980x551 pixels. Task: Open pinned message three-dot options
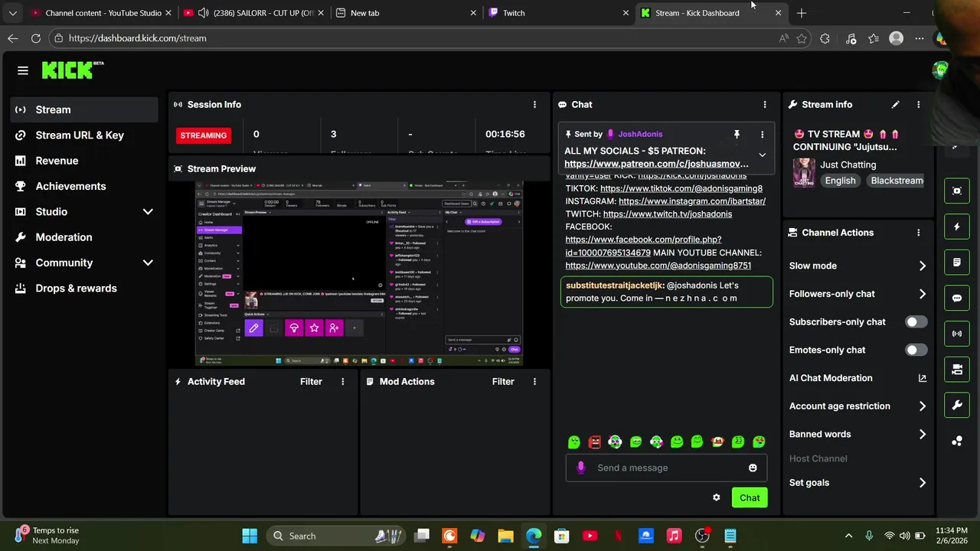point(762,135)
